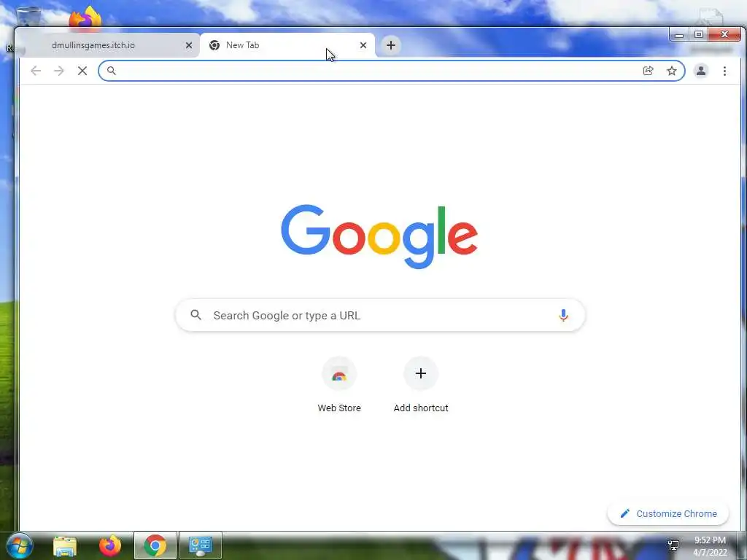Click the share this page icon
This screenshot has height=560, width=747.
[x=648, y=71]
